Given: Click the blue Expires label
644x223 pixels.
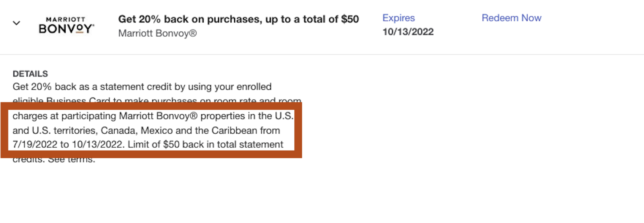Looking at the screenshot, I should pyautogui.click(x=398, y=18).
